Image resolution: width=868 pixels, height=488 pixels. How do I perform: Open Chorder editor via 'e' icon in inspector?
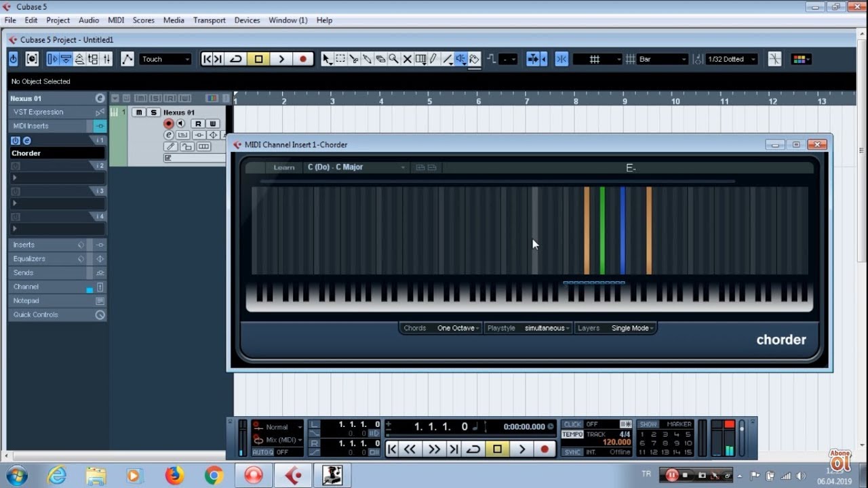(27, 140)
